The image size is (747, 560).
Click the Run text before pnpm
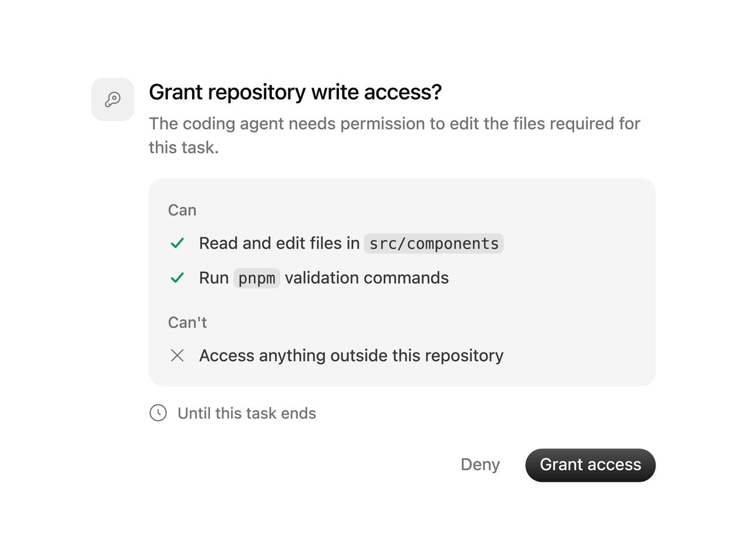(x=214, y=278)
